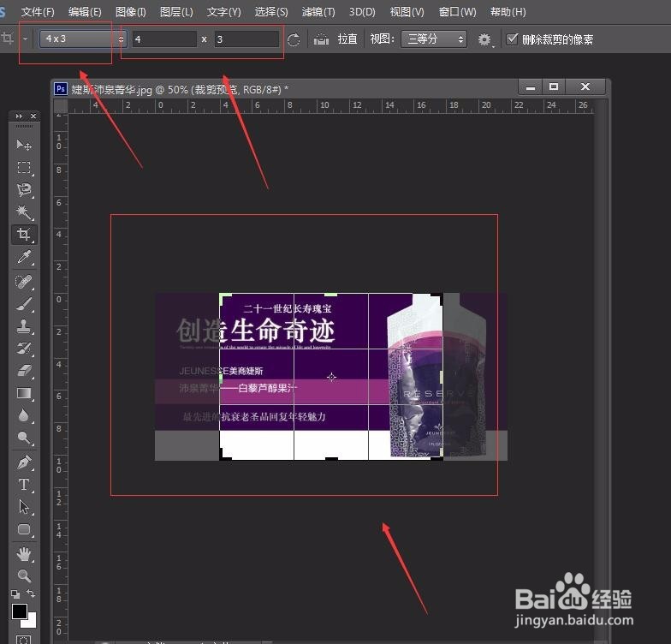Viewport: 671px width, 644px height.
Task: Select the History Brush tool
Action: click(x=24, y=349)
